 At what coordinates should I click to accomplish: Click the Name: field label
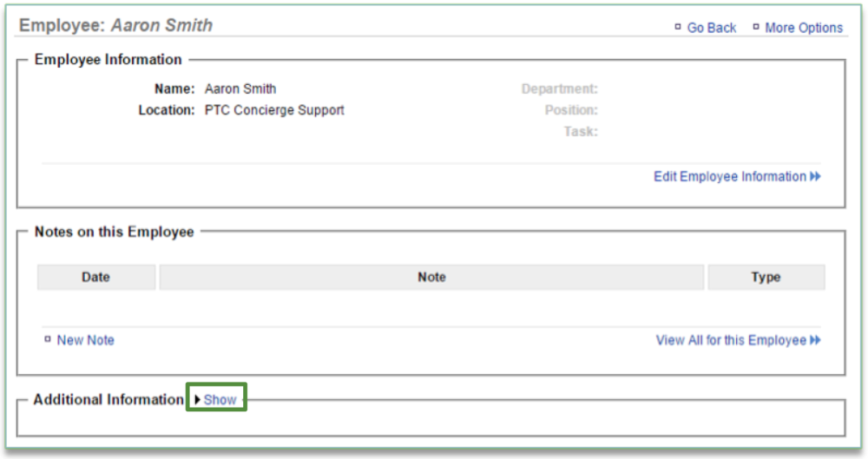(x=174, y=89)
